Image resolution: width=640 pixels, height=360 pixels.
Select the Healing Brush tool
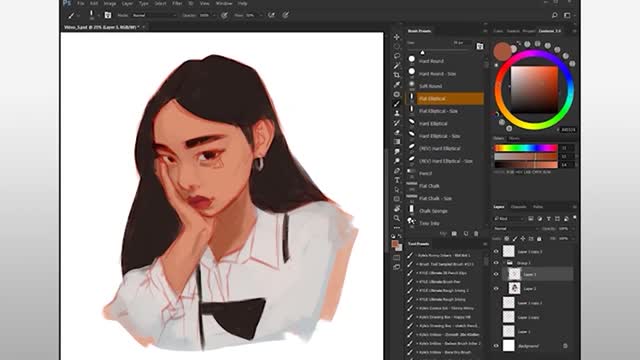point(397,94)
